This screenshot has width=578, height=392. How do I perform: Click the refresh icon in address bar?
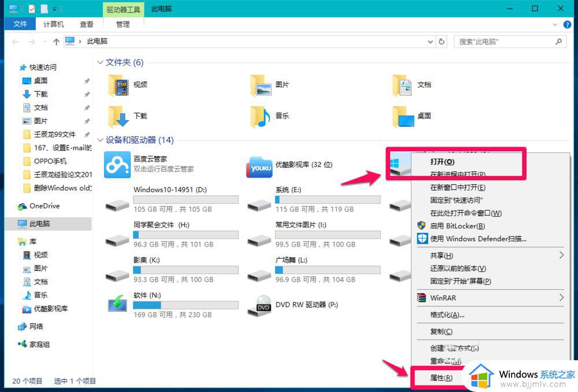(441, 42)
